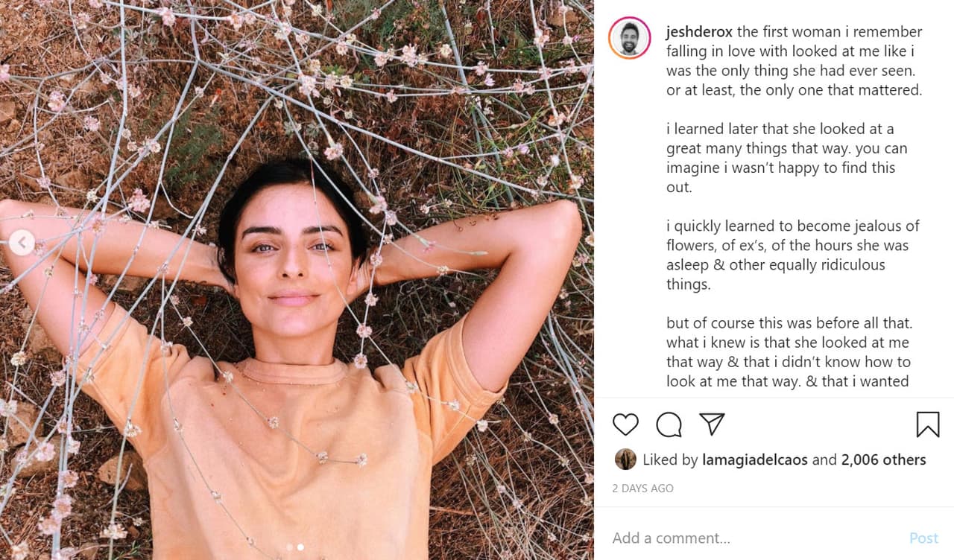
Task: View lamagiadelcaos's profile from the likes line
Action: point(755,459)
